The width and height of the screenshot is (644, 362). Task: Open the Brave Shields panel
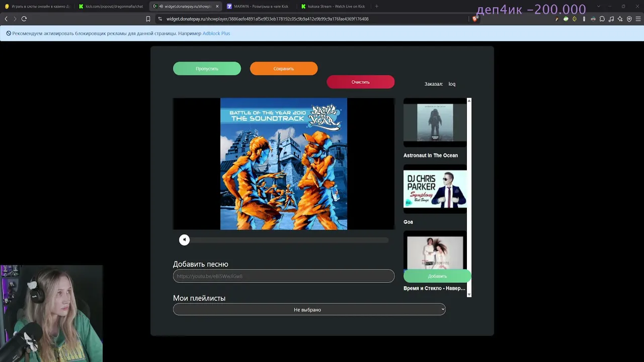coord(475,19)
